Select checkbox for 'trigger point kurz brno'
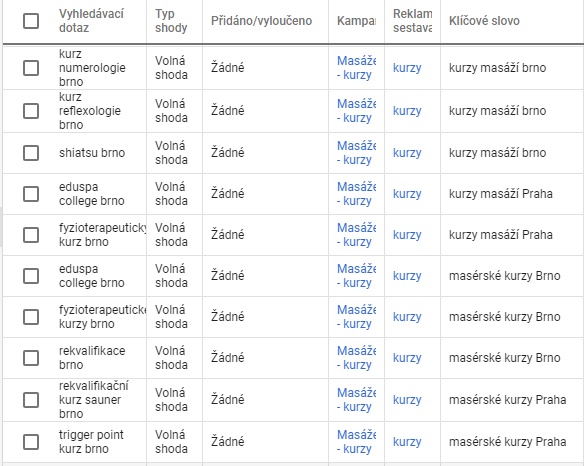Viewport: 584px width, 466px height. coord(31,442)
